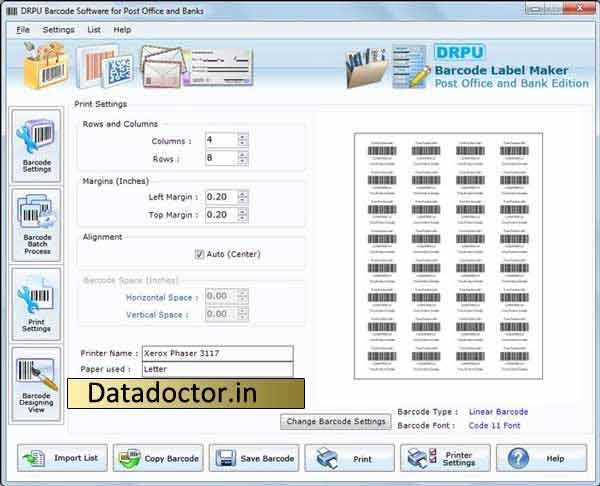600x486 pixels.
Task: Click the Columns input field
Action: tap(222, 140)
